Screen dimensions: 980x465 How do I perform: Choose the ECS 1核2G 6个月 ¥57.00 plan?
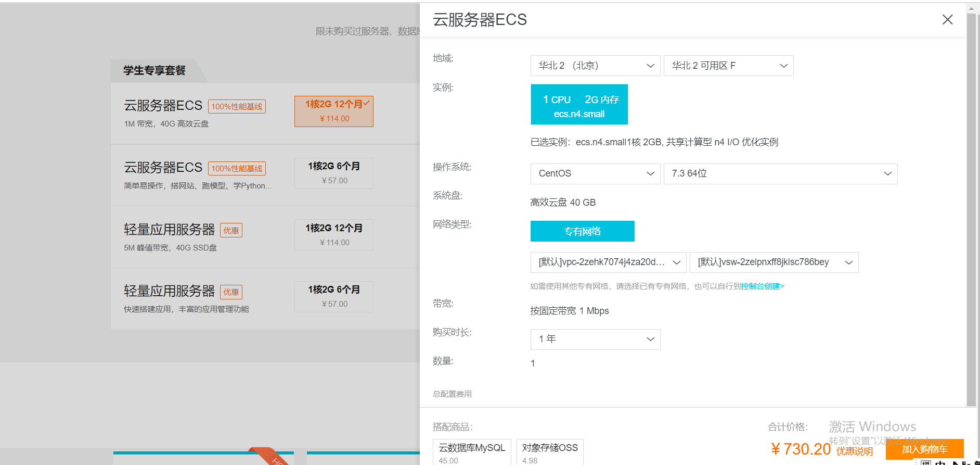pyautogui.click(x=334, y=173)
